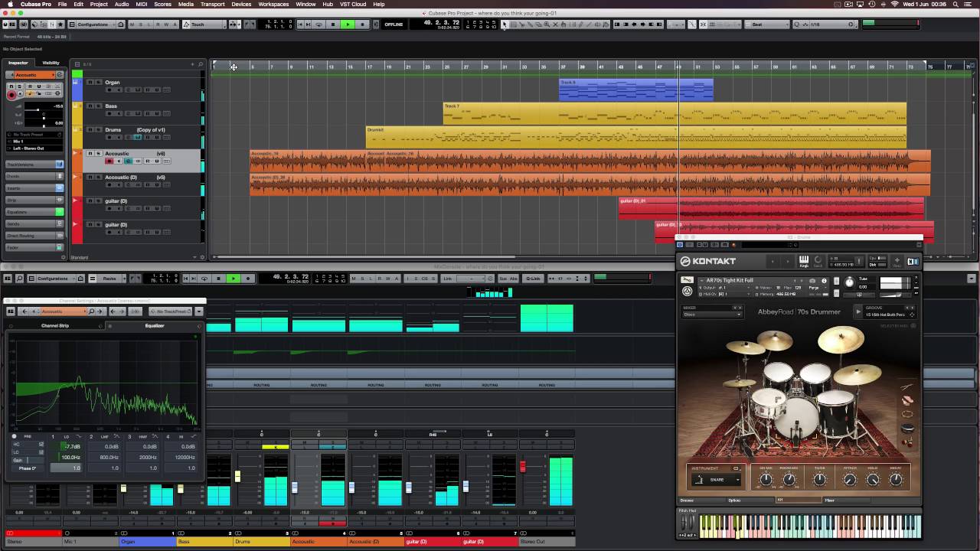This screenshot has width=980, height=551.
Task: Click the No Track Preset field
Action: (x=34, y=135)
